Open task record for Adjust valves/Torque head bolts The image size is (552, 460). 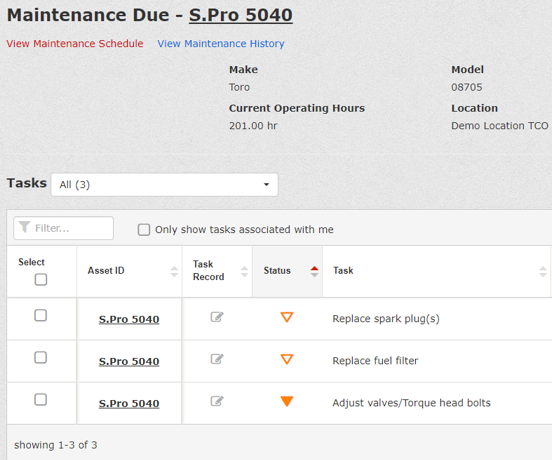[x=217, y=401]
